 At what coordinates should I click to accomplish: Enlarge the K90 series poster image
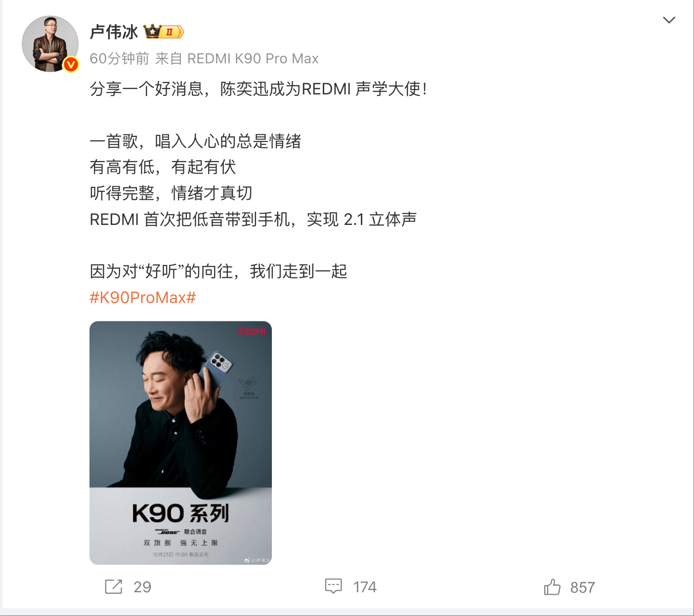click(180, 443)
